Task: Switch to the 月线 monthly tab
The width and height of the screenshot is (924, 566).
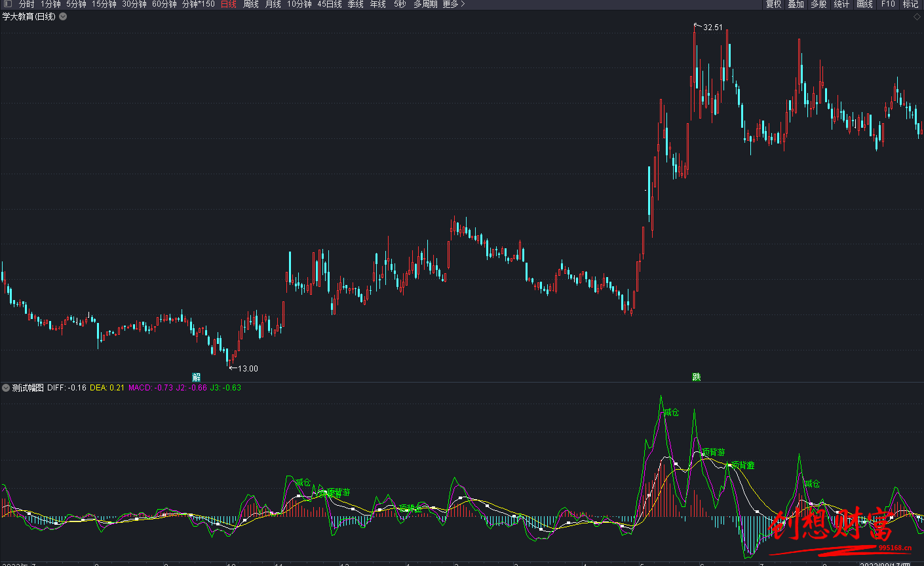Action: coord(273,4)
